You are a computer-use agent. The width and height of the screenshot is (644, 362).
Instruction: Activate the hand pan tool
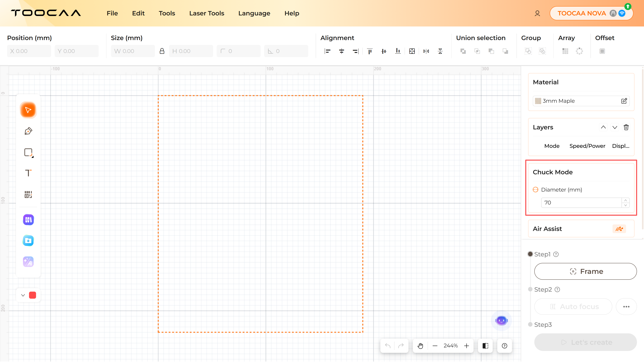pos(420,346)
